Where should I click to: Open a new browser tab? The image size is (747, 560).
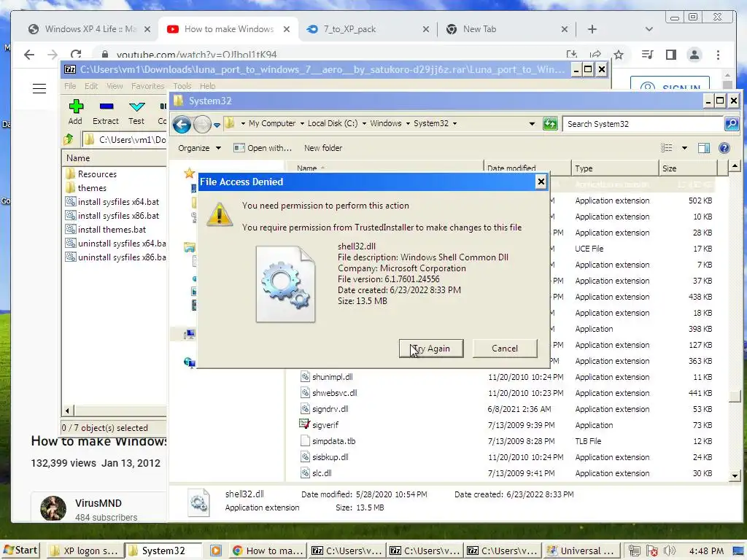[592, 29]
